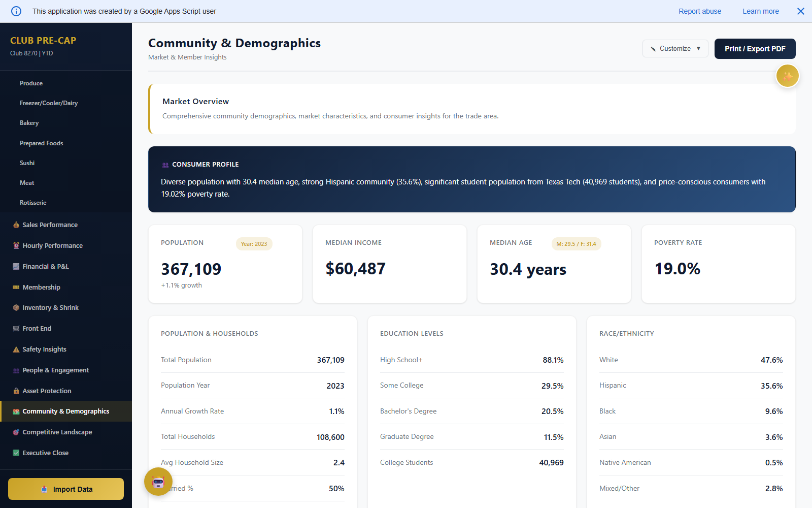
Task: Click the Hourly Performance alarm icon
Action: tap(16, 245)
